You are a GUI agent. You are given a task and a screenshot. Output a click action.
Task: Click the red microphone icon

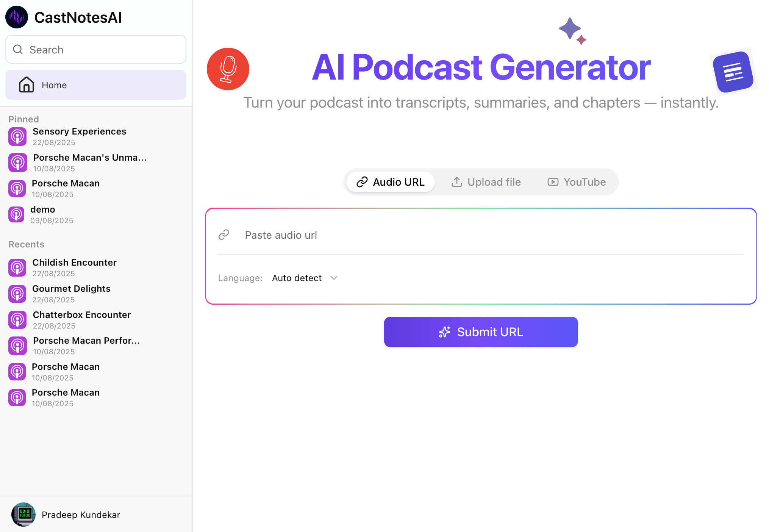coord(228,69)
